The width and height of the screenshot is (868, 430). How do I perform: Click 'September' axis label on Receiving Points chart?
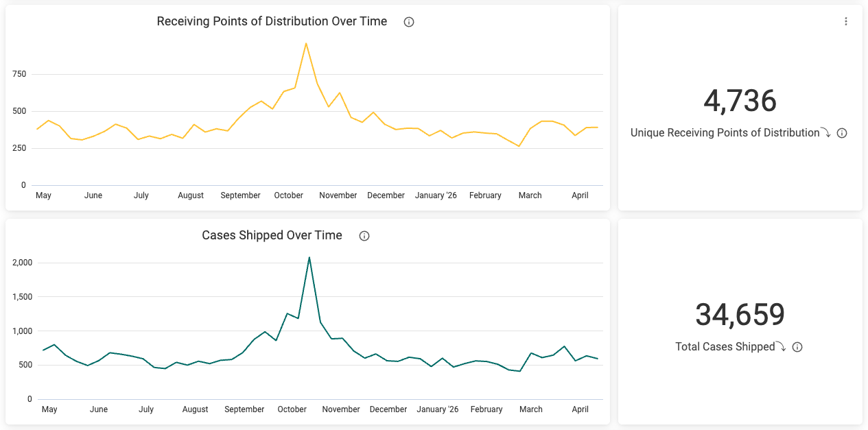pyautogui.click(x=240, y=195)
